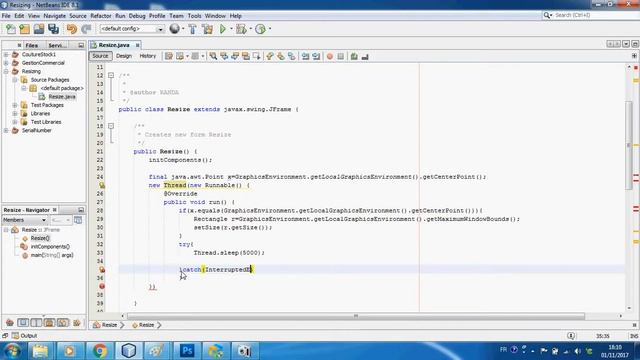The image size is (640, 360).
Task: Open the Tools menu
Action: (x=195, y=16)
